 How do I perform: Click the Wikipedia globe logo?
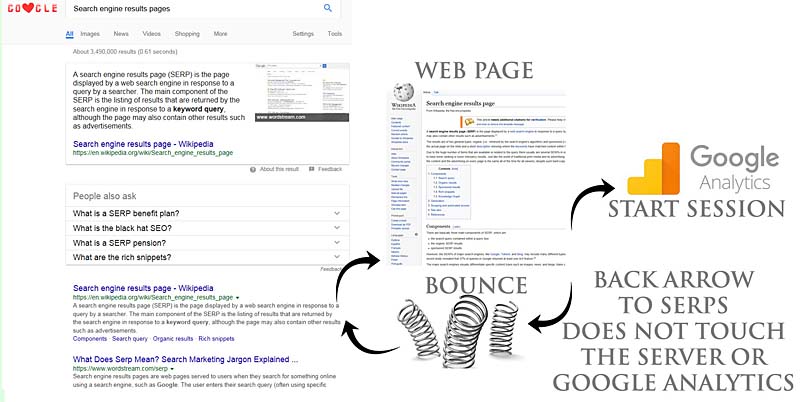point(403,92)
